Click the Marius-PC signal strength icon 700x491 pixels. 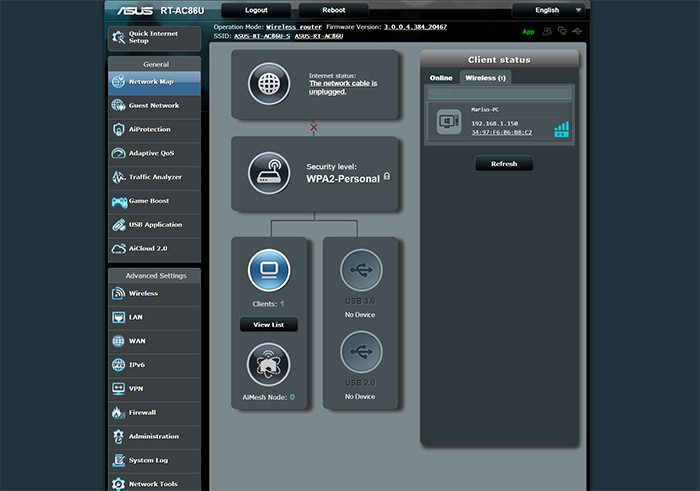coord(562,129)
